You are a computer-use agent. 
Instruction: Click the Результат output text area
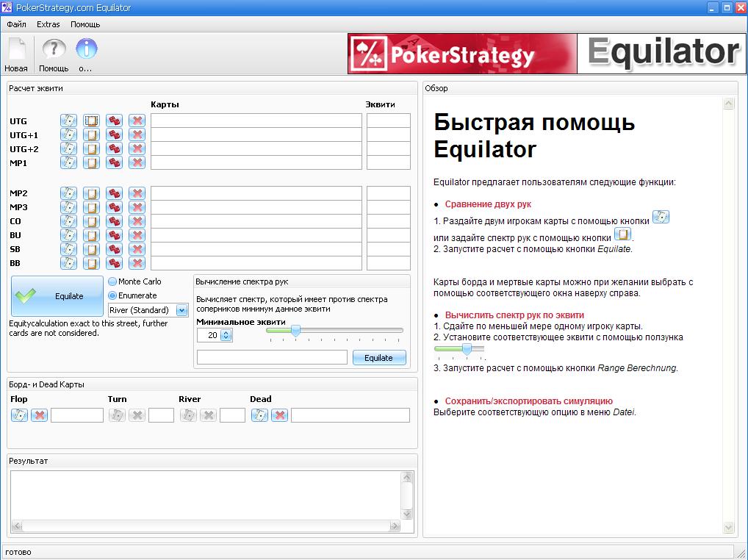tap(207, 495)
